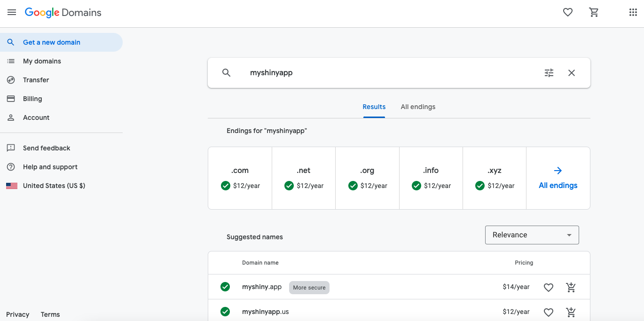
Task: Open My domains in sidebar
Action: click(61, 61)
